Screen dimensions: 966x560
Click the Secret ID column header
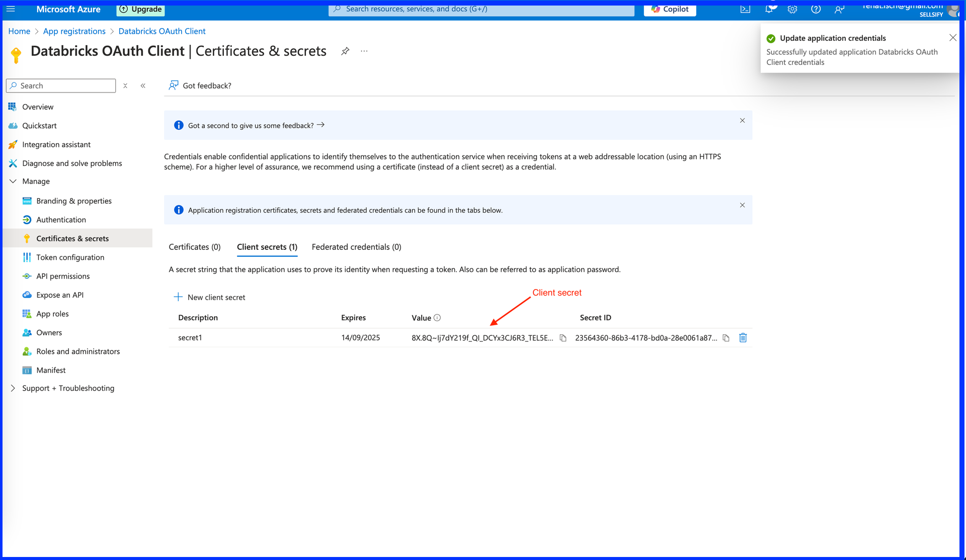(595, 318)
